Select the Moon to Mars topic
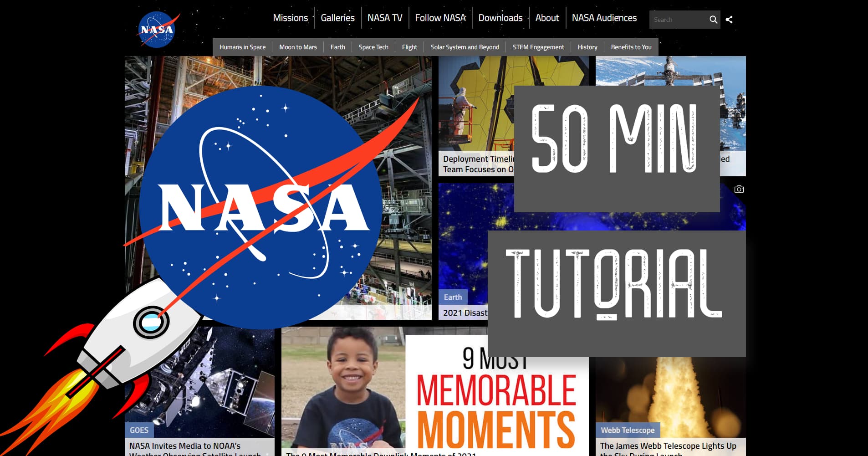Viewport: 868px width, 456px height. (298, 47)
